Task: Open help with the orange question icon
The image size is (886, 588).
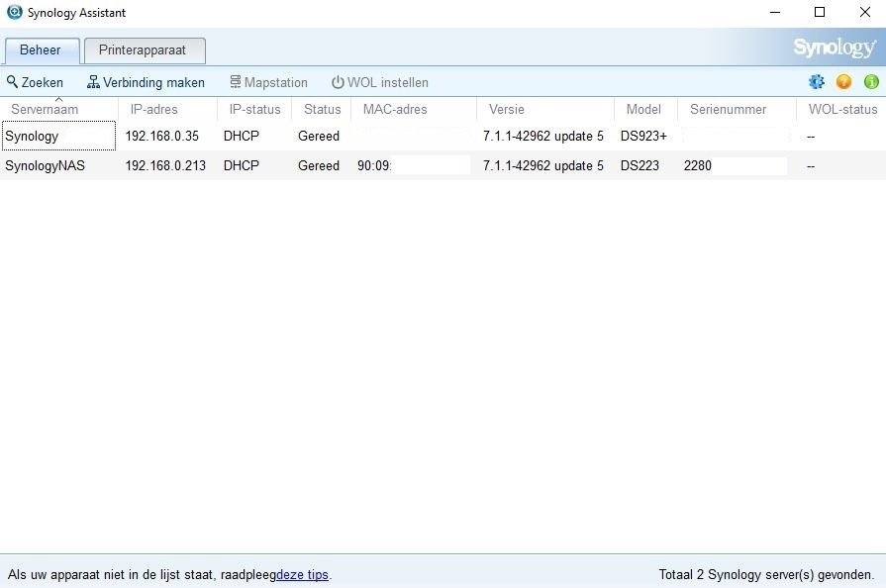Action: (x=843, y=82)
